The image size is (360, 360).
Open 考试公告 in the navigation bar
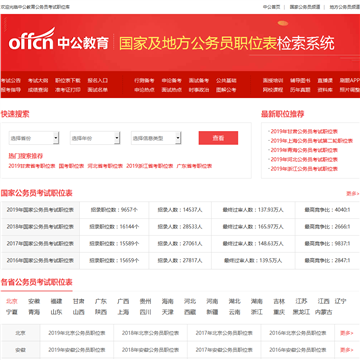(11, 81)
